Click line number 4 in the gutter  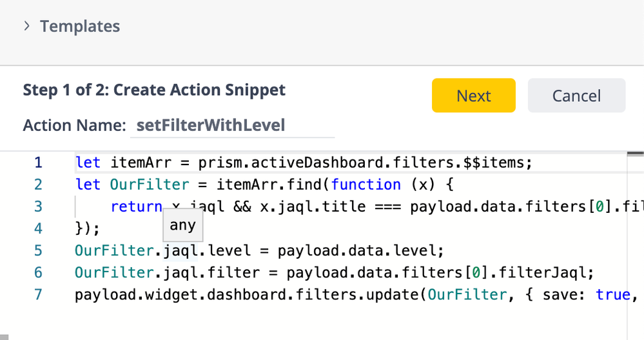38,228
